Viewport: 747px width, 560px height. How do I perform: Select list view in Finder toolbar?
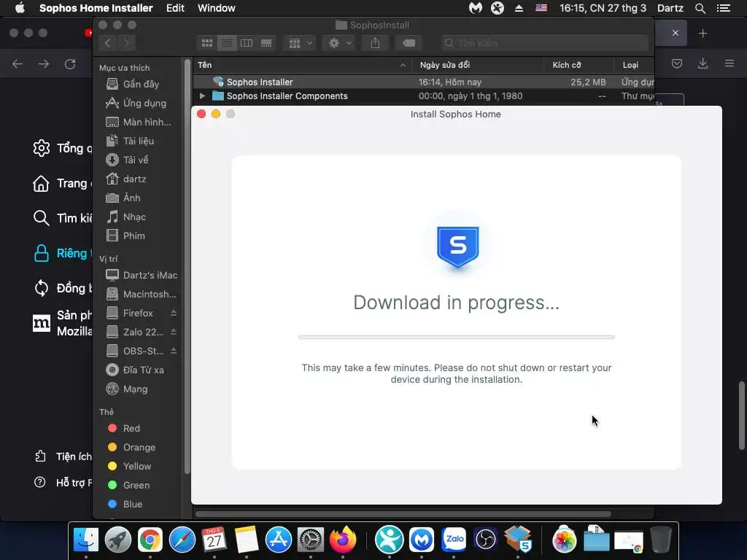[227, 43]
